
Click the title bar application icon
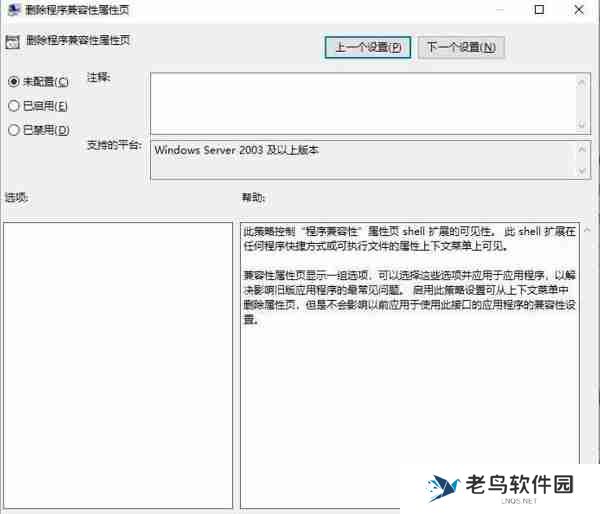[14, 10]
